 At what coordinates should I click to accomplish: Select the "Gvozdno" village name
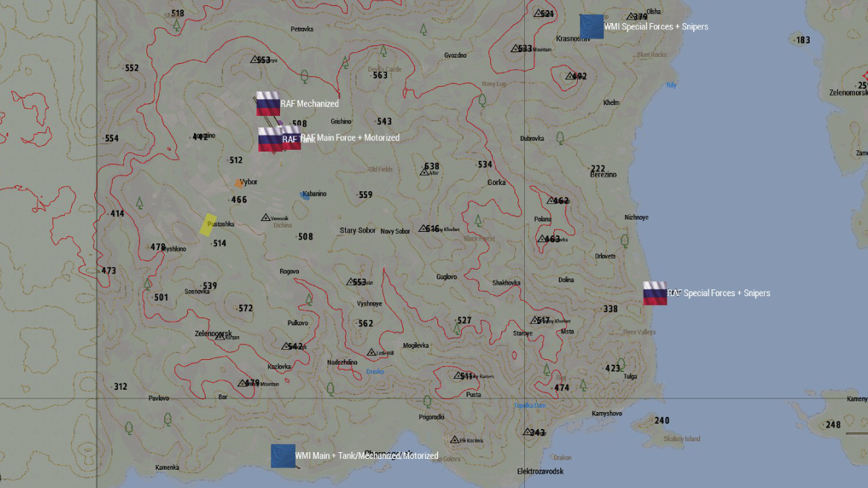[x=456, y=55]
